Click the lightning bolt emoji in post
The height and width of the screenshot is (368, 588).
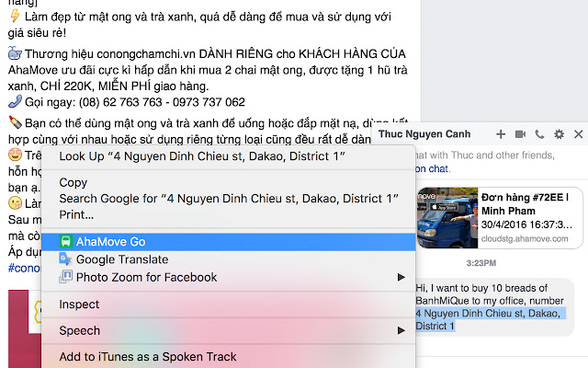tap(15, 16)
